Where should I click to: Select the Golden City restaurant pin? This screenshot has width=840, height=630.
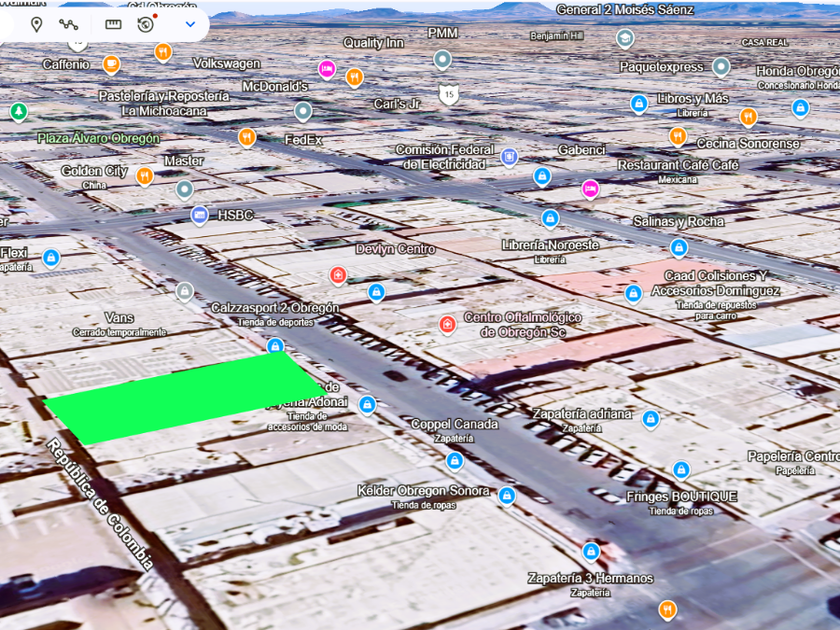(x=144, y=176)
